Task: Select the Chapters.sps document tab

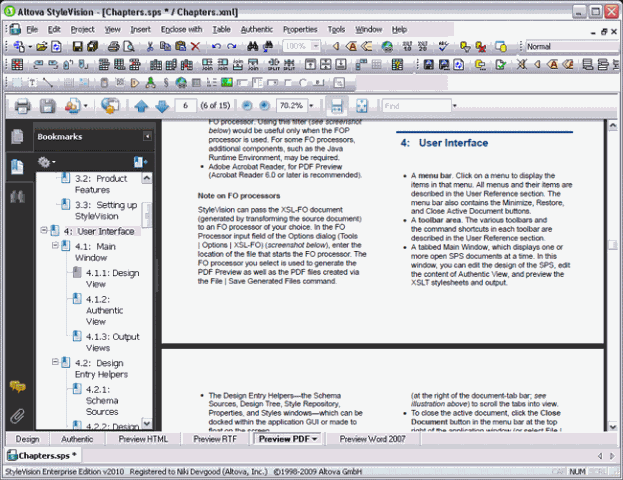Action: (43, 456)
